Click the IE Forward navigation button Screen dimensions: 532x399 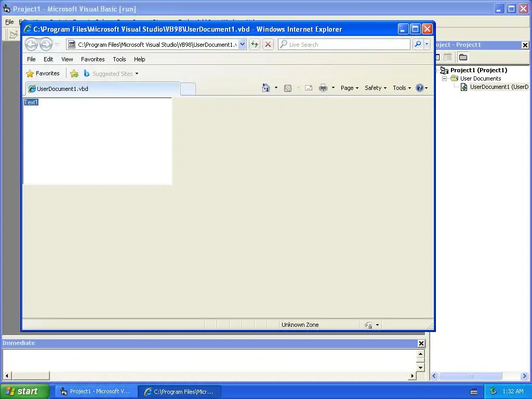46,45
